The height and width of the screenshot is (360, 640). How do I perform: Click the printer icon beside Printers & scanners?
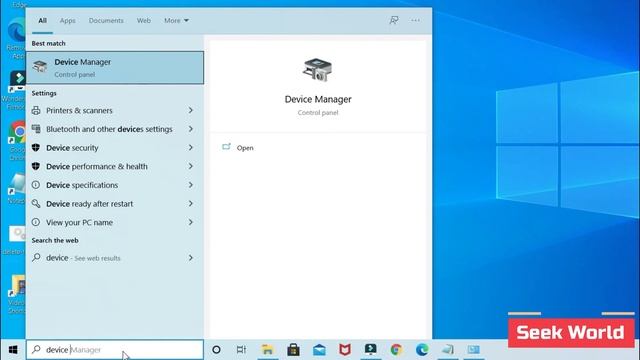click(36, 110)
